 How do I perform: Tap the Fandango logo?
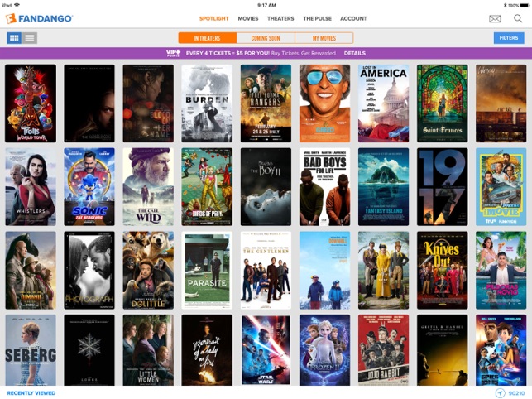(x=39, y=18)
